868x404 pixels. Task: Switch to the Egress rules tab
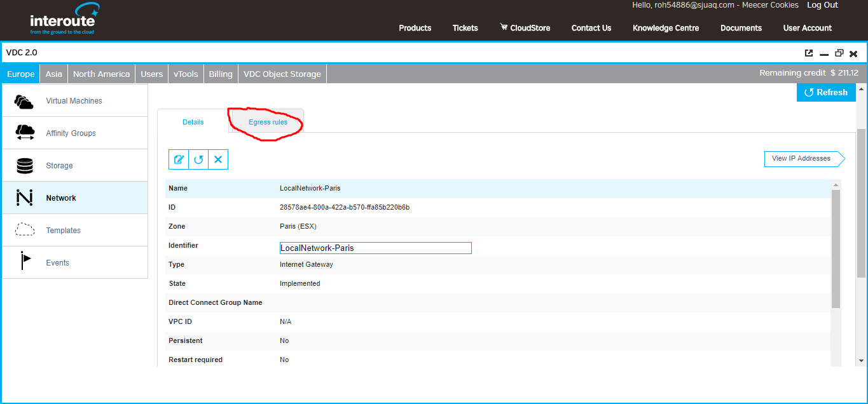268,122
